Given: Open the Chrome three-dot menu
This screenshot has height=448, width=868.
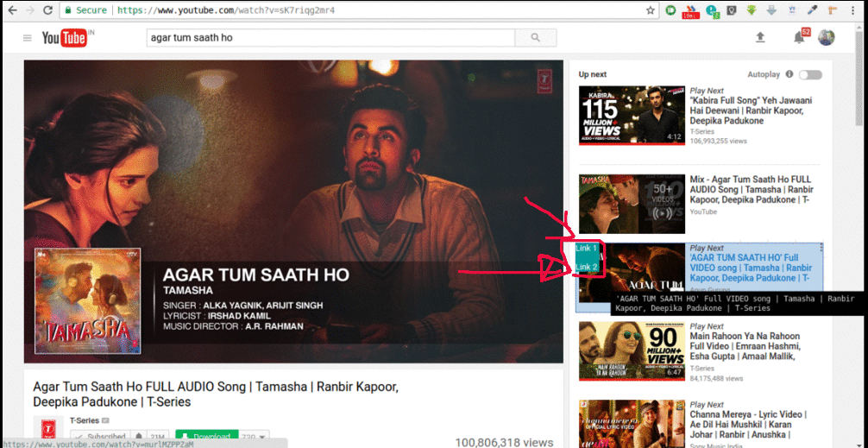Looking at the screenshot, I should [853, 10].
